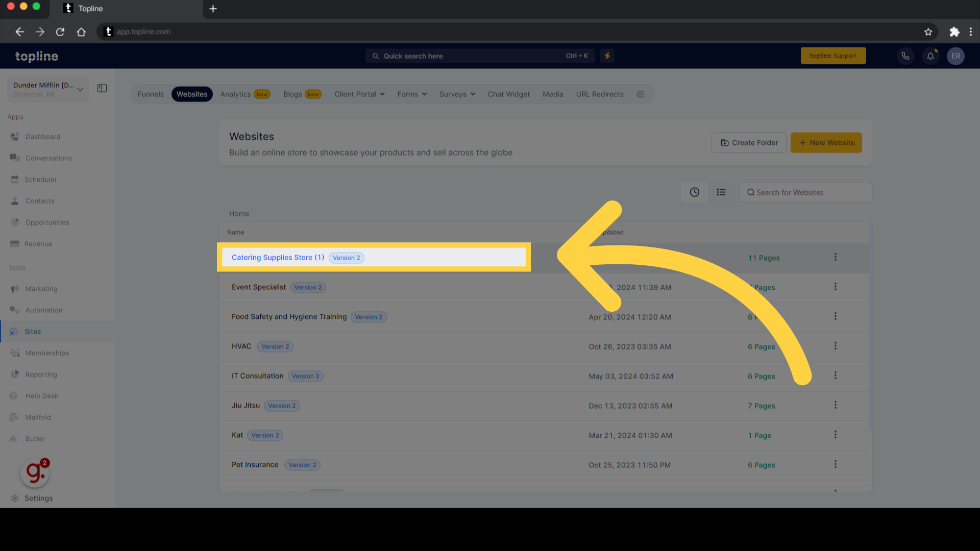
Task: Open the Pet Insurance website
Action: point(255,465)
